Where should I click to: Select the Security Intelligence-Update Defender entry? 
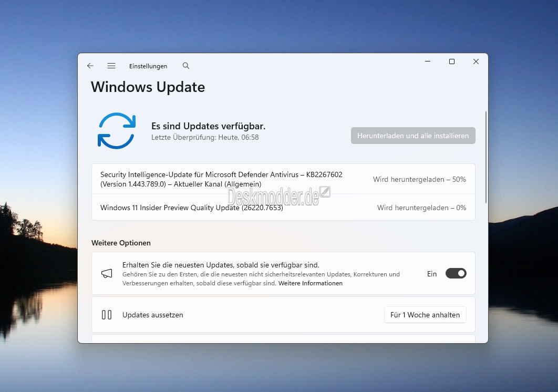[x=221, y=179]
